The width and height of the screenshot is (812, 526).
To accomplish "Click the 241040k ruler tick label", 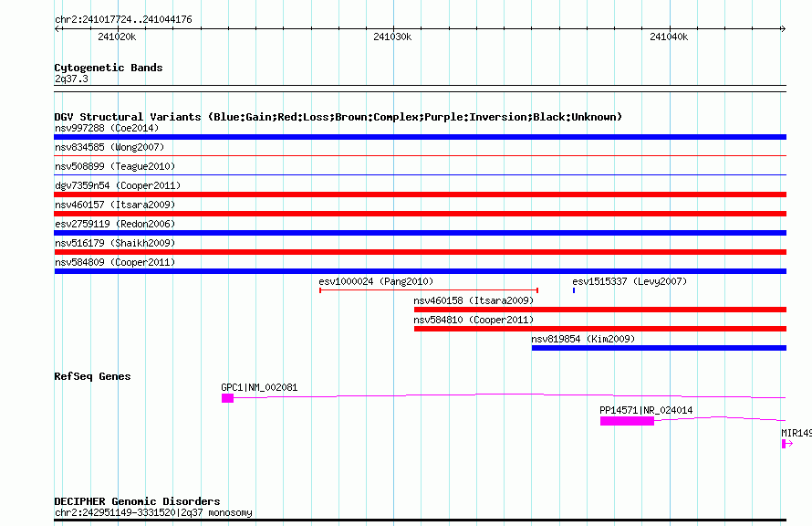I will [x=669, y=37].
